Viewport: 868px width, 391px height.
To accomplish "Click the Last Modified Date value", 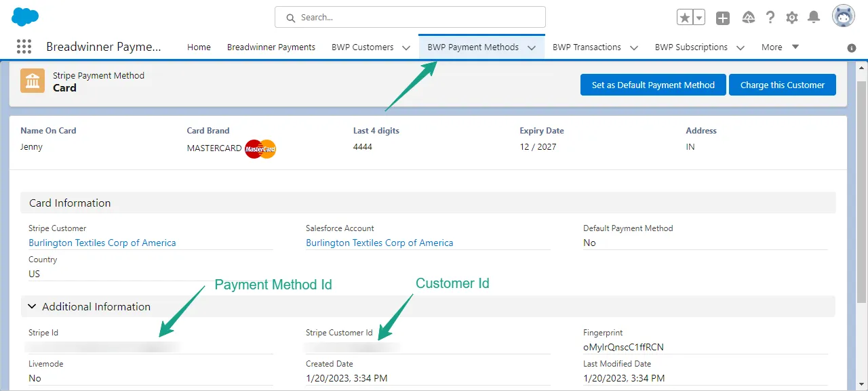I will (x=624, y=378).
